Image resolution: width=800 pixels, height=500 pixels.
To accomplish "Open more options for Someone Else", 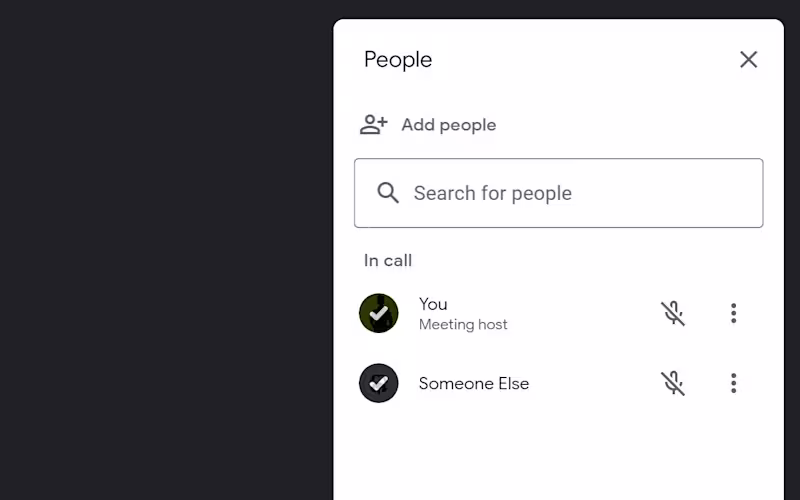I will (x=733, y=383).
